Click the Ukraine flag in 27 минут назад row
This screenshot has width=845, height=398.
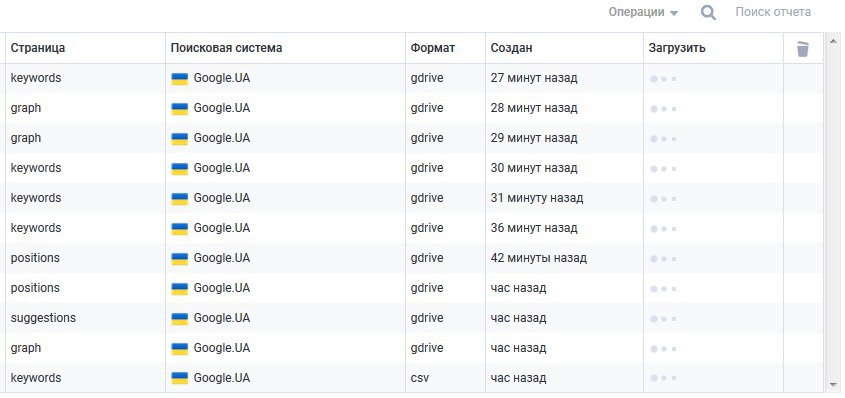[179, 79]
